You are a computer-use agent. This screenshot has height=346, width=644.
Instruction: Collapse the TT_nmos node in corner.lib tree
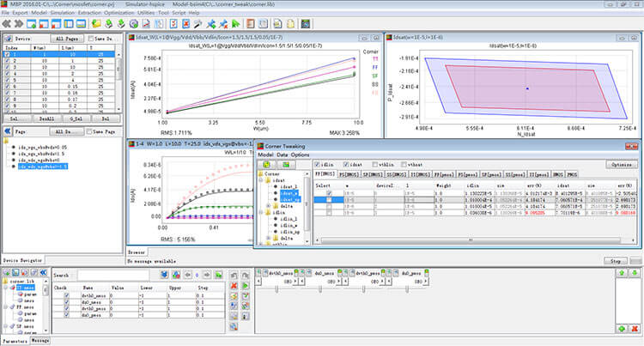pyautogui.click(x=6, y=288)
